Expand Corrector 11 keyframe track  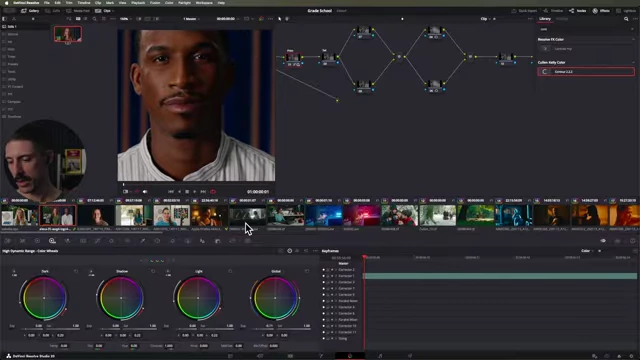click(x=336, y=332)
